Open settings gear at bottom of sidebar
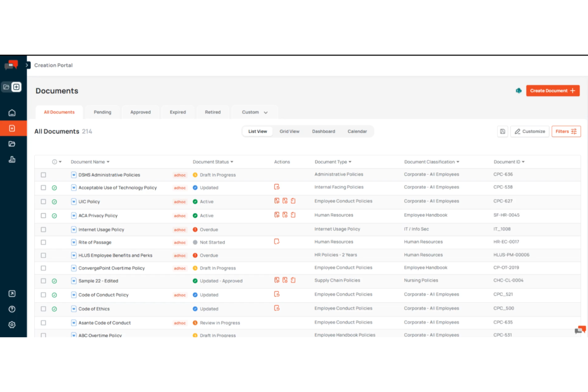Image resolution: width=588 pixels, height=392 pixels. [x=12, y=324]
